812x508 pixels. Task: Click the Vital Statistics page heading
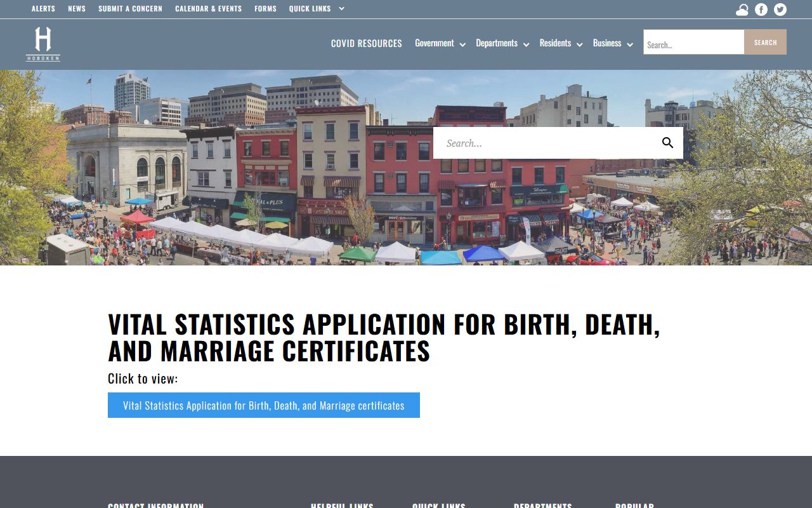384,337
